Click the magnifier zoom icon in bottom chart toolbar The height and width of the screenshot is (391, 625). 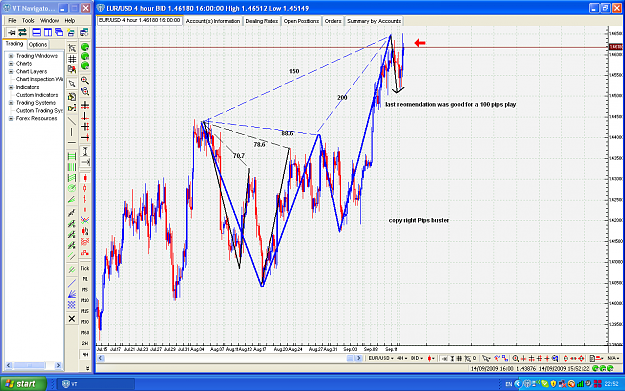click(515, 358)
